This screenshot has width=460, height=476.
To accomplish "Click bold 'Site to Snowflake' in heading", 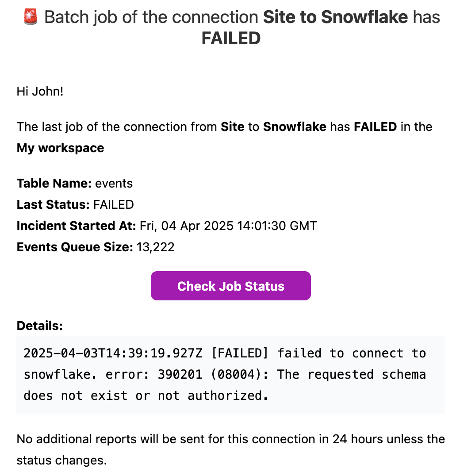I will (335, 17).
